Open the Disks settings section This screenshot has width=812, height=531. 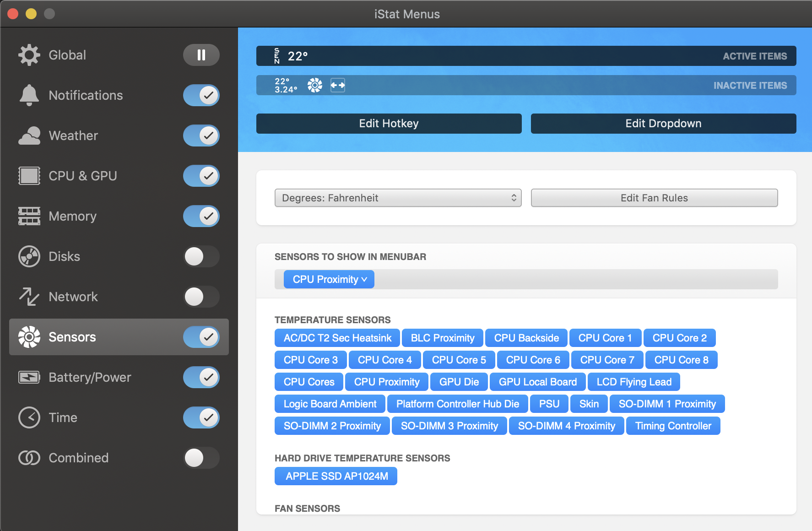click(119, 256)
